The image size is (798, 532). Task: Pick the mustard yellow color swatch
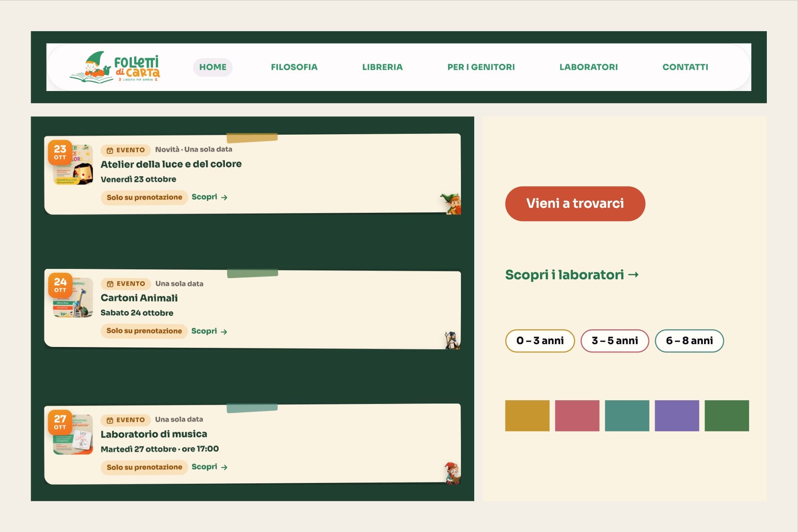[527, 416]
